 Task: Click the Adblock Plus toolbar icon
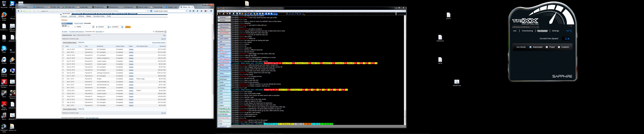point(205,11)
